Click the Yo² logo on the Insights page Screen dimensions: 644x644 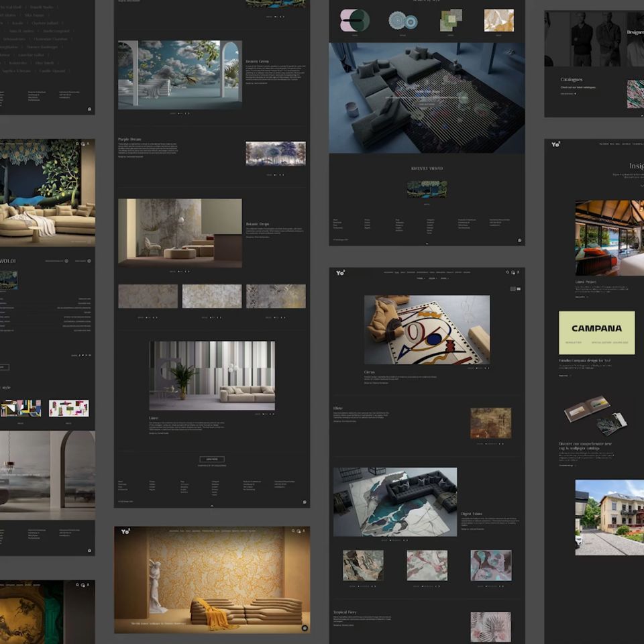(x=555, y=144)
